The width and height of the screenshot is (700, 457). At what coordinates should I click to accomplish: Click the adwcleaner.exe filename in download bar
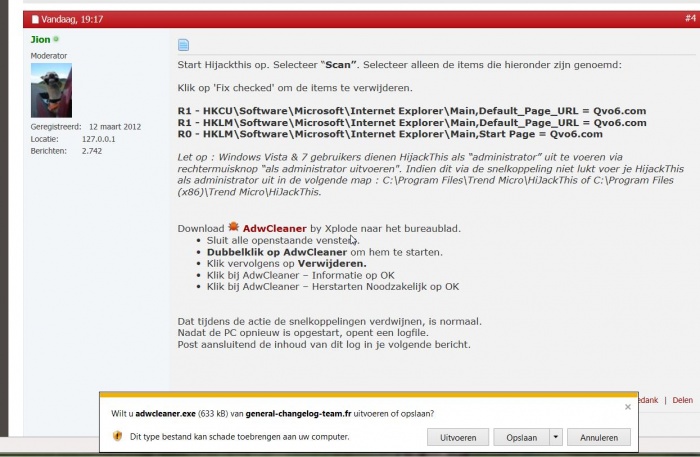(165, 414)
